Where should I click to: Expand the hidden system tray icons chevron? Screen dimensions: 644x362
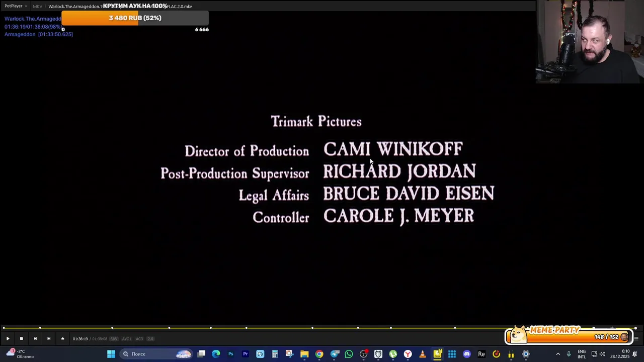[x=558, y=354]
